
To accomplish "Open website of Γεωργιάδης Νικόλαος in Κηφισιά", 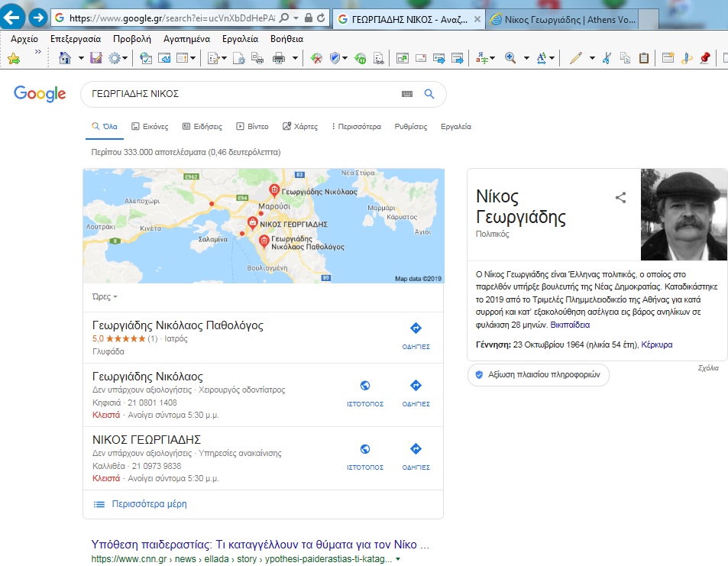I will tap(364, 392).
